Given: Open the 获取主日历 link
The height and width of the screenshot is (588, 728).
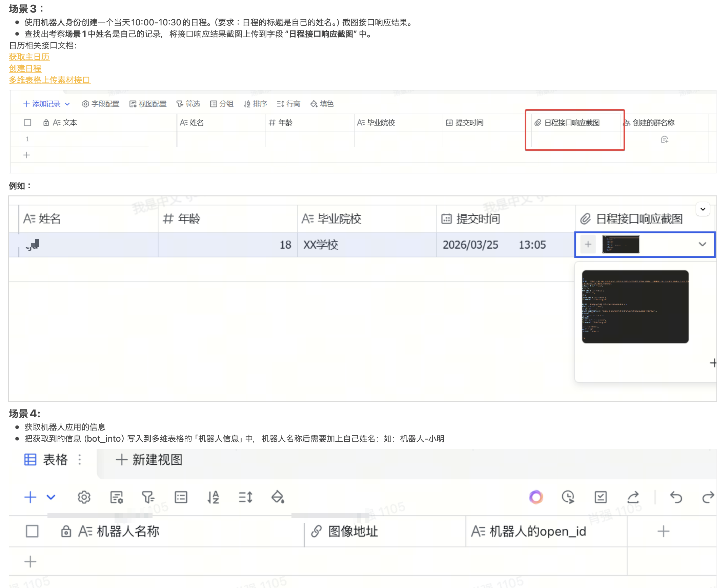Looking at the screenshot, I should tap(29, 57).
